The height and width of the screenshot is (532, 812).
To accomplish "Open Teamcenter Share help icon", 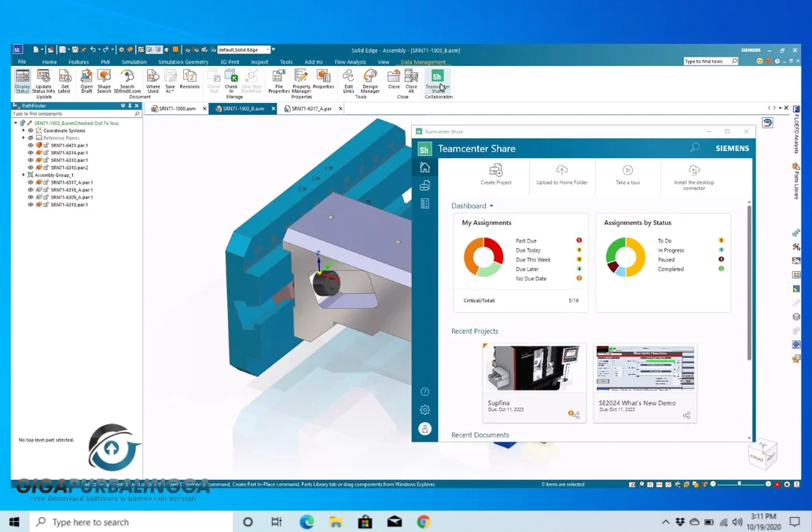I will tap(424, 392).
